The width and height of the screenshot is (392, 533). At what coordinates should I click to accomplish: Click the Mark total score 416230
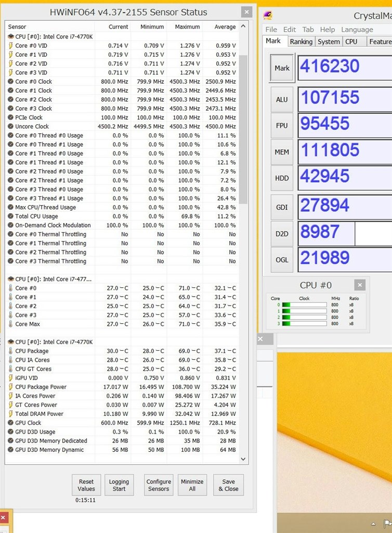coord(330,66)
